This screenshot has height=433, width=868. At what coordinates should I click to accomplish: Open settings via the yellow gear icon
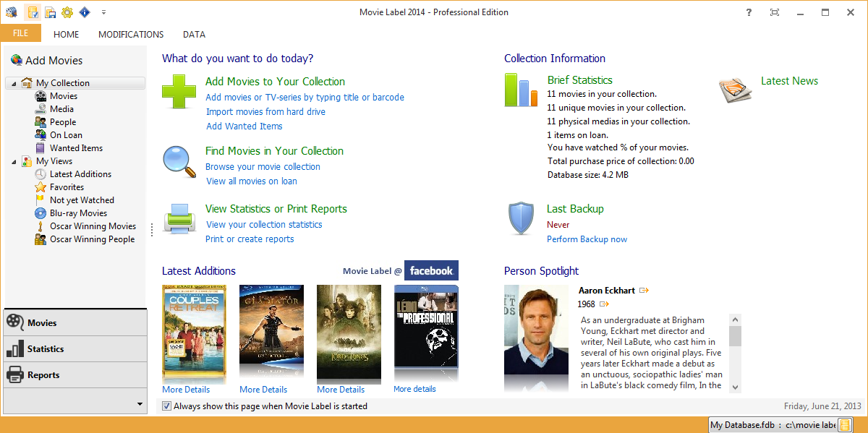click(67, 12)
